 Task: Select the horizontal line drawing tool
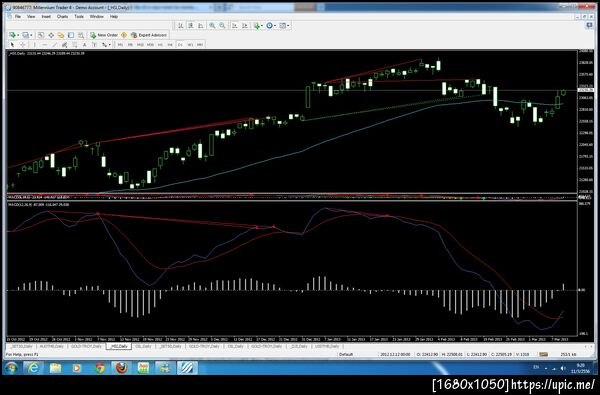point(44,44)
